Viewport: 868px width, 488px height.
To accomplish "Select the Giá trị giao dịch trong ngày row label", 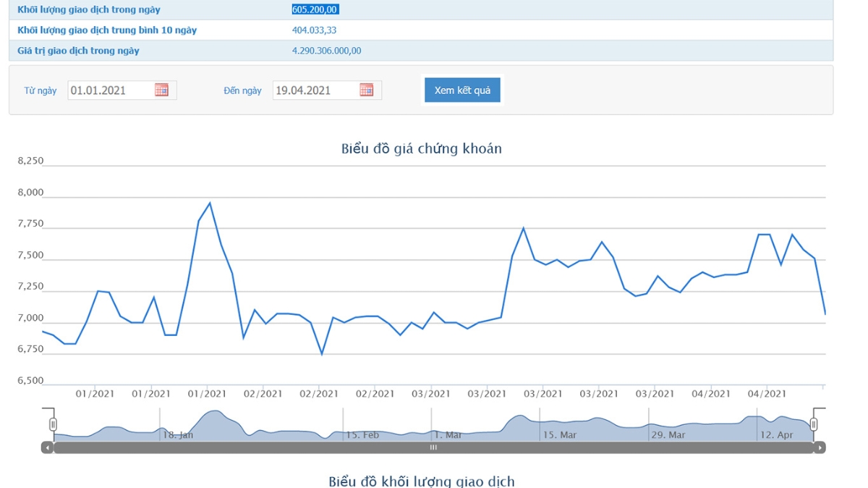I will (x=78, y=51).
